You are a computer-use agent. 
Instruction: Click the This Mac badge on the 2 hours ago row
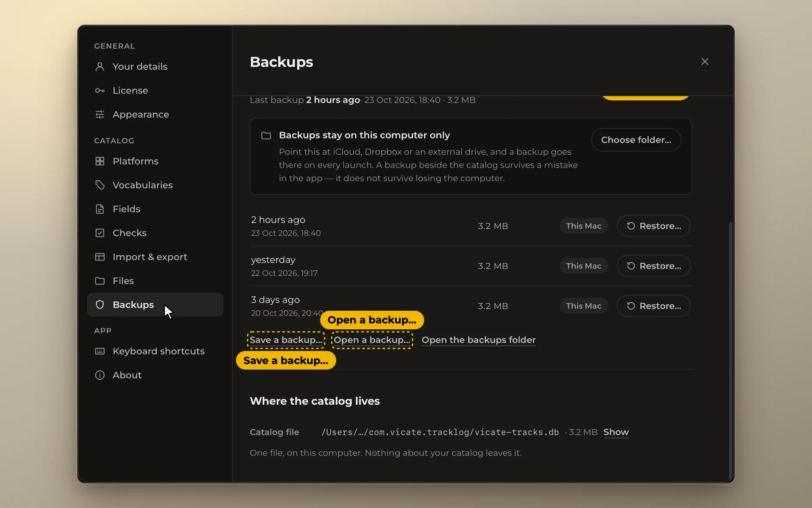[584, 226]
